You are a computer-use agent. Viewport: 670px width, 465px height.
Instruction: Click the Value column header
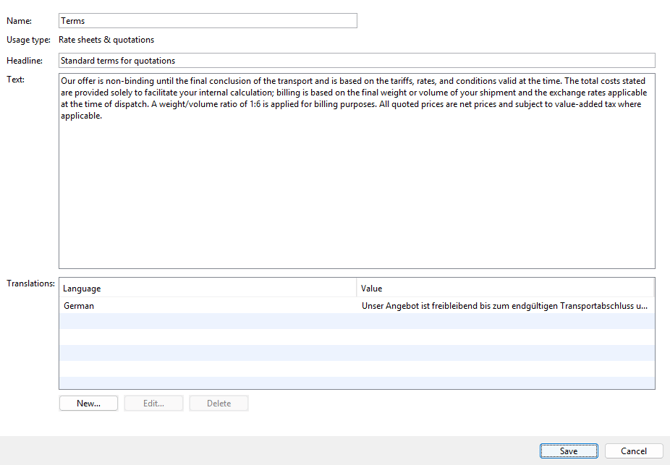click(505, 288)
